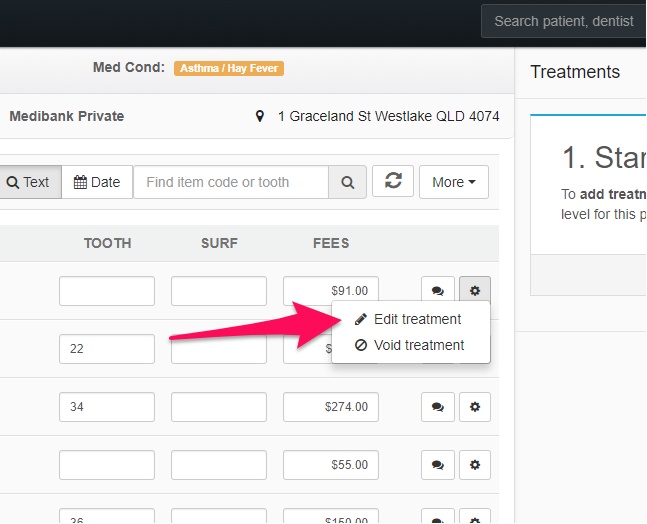This screenshot has width=647, height=524.
Task: Click the $274.00 fees field
Action: point(331,407)
